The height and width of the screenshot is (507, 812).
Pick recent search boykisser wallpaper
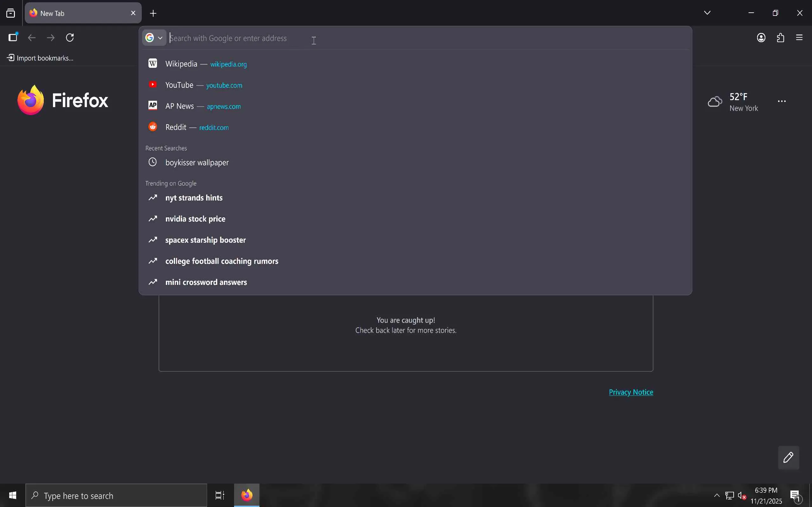coord(197,163)
